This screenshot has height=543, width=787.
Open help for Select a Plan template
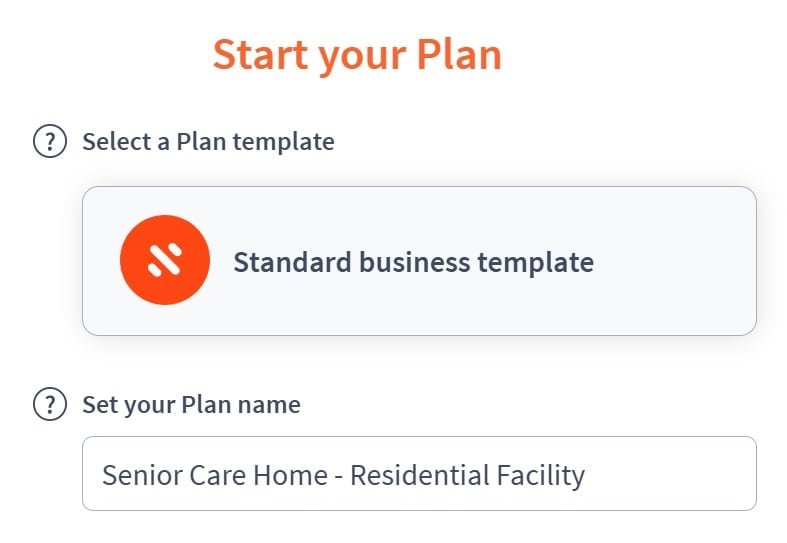[x=50, y=141]
